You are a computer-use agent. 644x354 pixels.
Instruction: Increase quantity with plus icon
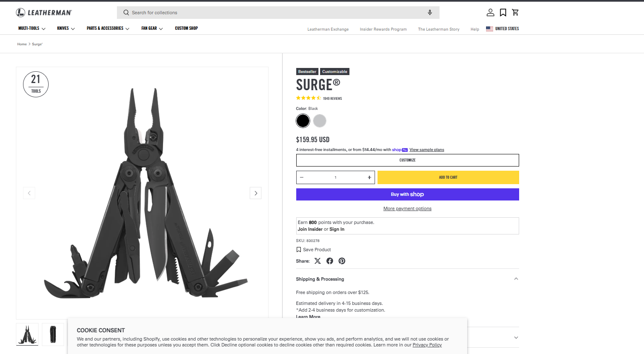(370, 177)
